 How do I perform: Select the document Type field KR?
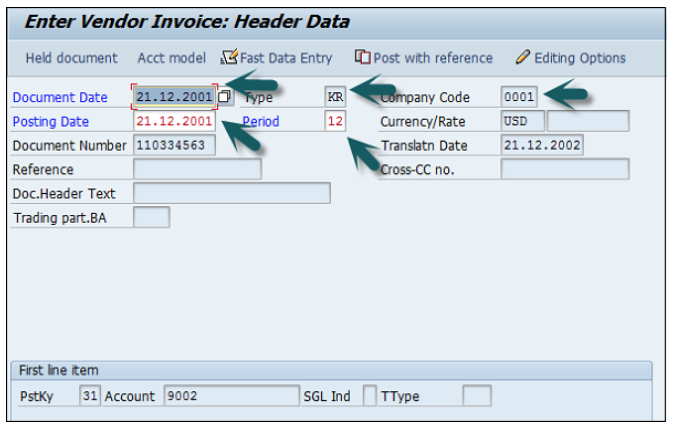pos(335,97)
